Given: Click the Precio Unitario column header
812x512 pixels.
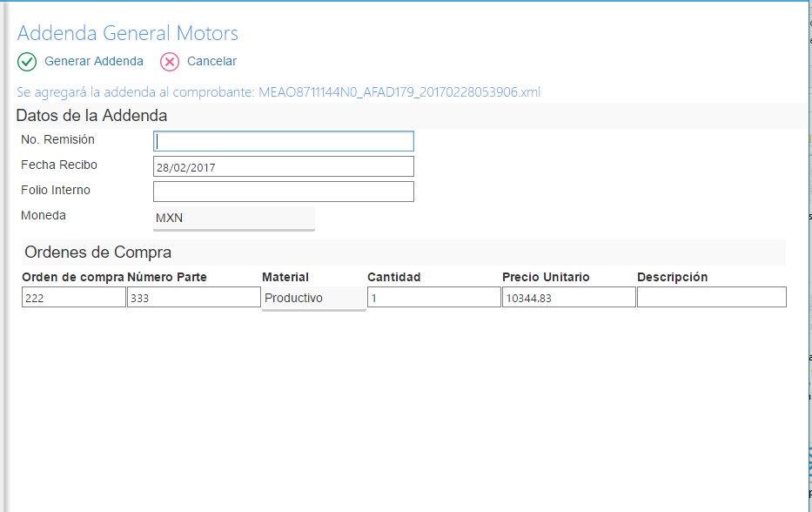Looking at the screenshot, I should 546,277.
